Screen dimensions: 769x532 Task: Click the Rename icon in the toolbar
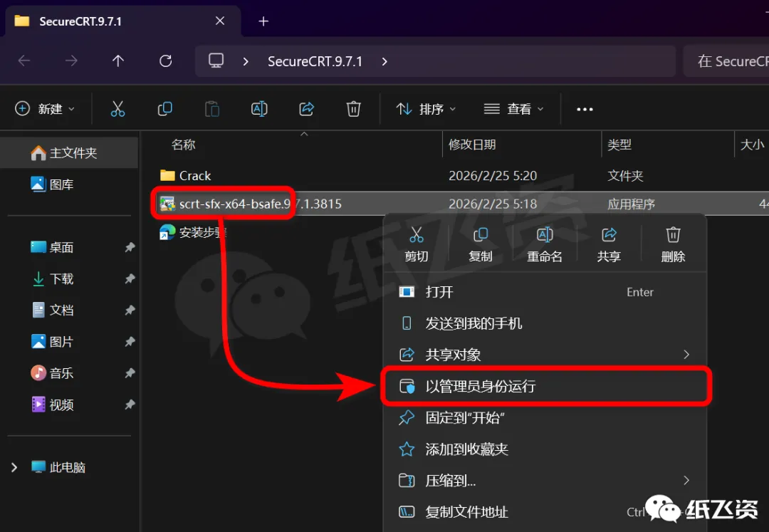[259, 109]
